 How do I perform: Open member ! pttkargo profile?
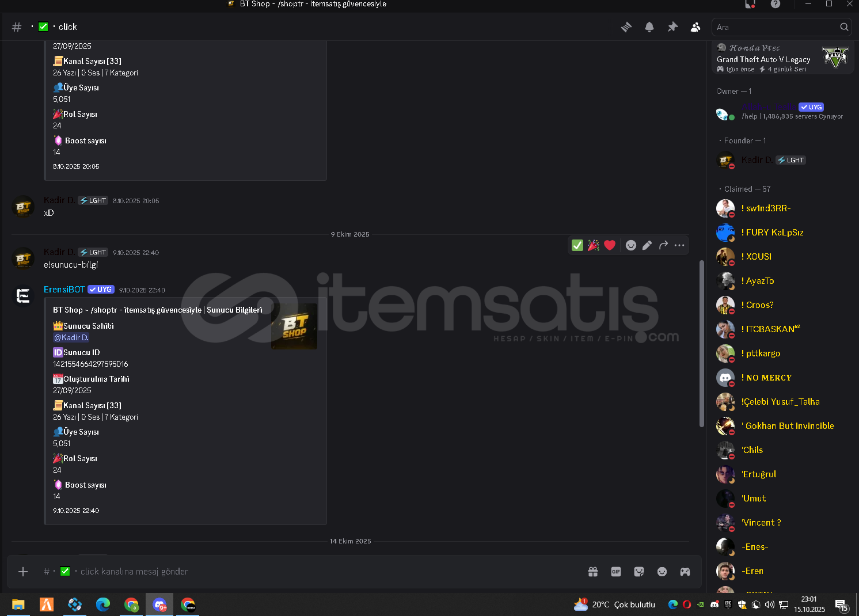pyautogui.click(x=781, y=353)
